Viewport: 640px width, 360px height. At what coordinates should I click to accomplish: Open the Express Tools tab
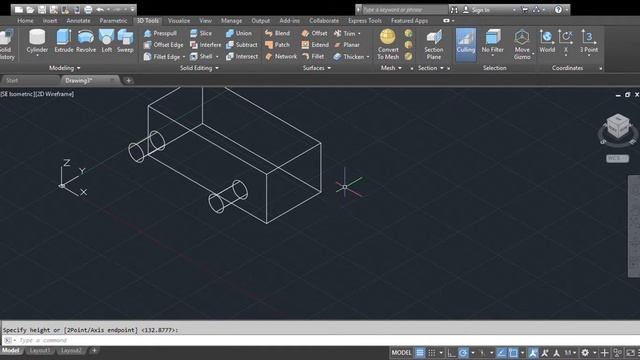pyautogui.click(x=364, y=21)
